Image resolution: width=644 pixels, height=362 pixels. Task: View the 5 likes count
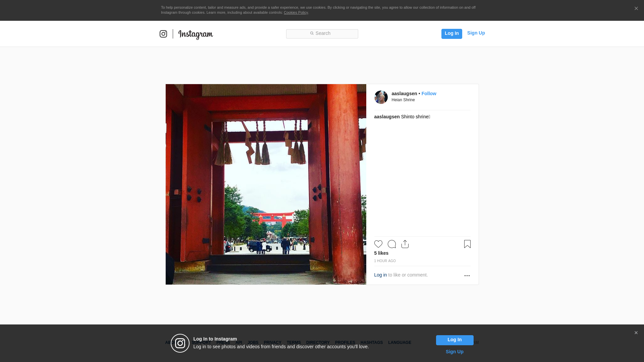point(381,253)
